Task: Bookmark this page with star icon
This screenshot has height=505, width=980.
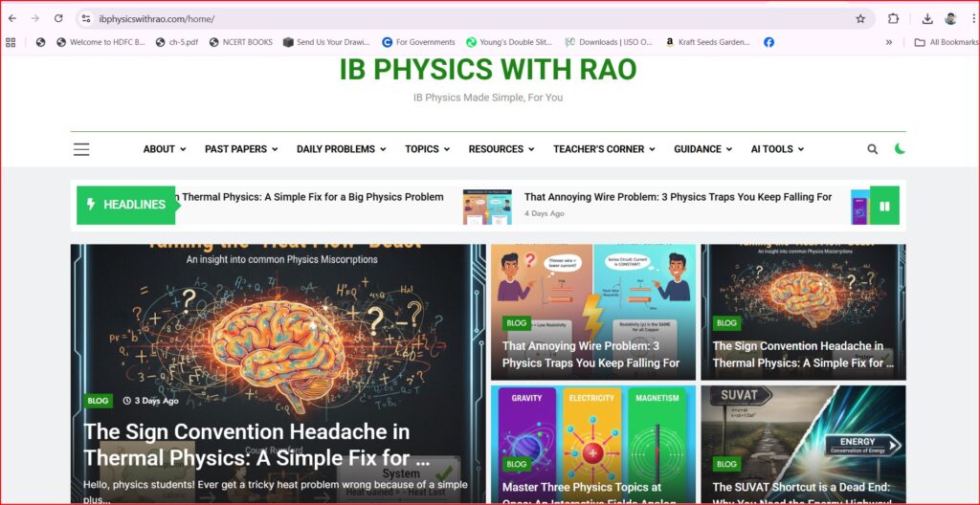Action: 860,18
